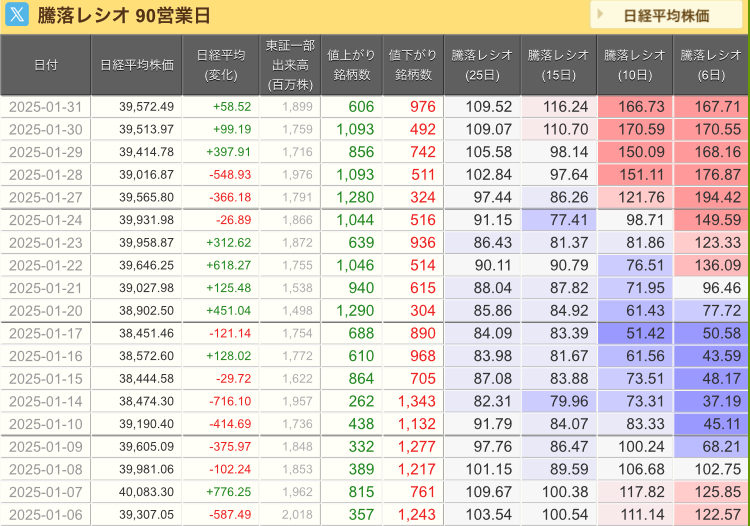Click declining issues value 304
Screen dimensions: 750x526
[423, 310]
